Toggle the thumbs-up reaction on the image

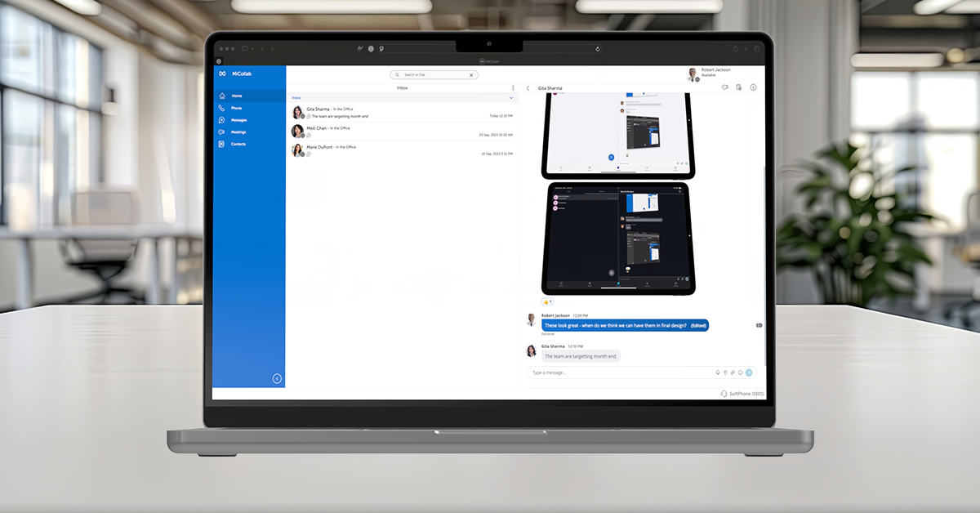(548, 301)
